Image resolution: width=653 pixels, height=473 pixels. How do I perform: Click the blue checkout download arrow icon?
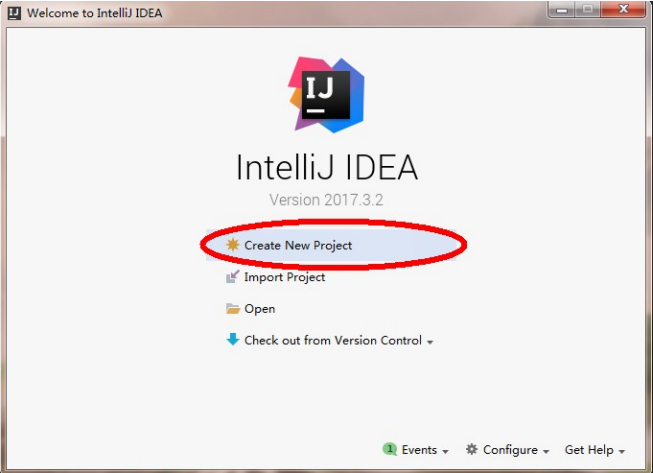coord(233,340)
